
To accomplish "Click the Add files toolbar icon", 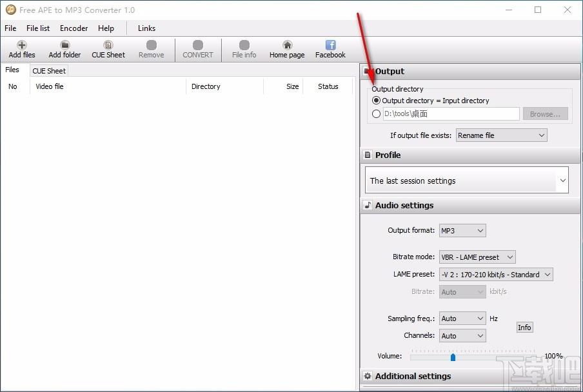I will point(22,45).
